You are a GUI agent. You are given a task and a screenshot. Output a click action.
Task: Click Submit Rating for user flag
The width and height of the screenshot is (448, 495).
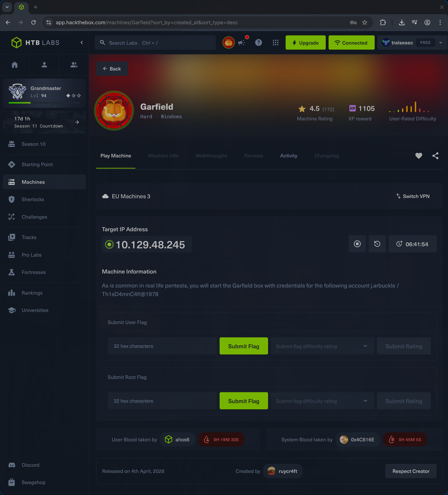point(404,346)
